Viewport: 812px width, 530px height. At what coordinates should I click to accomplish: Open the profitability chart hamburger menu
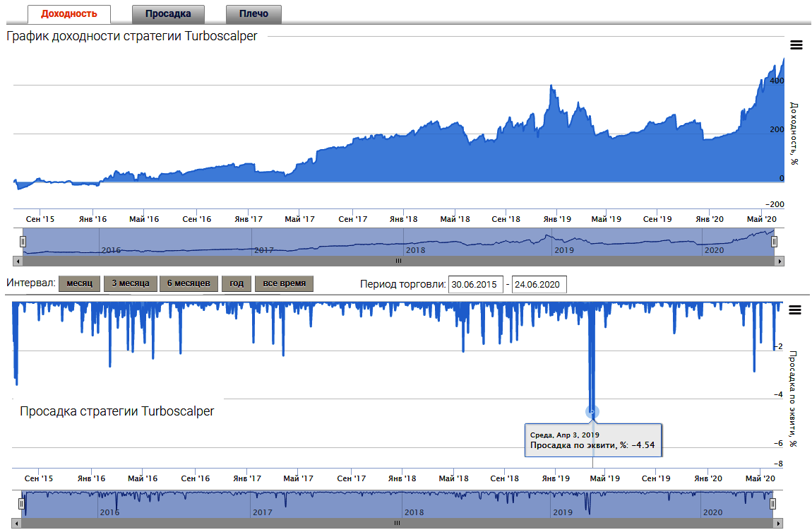[x=796, y=45]
